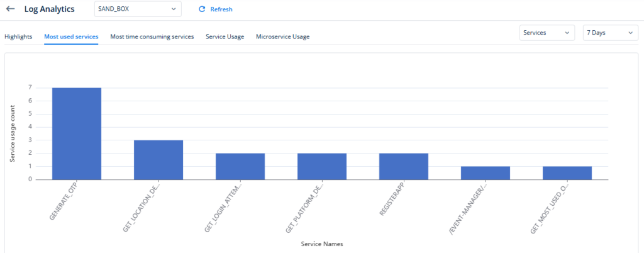Image resolution: width=644 pixels, height=253 pixels.
Task: Open Most time consuming services tab
Action: [x=152, y=37]
